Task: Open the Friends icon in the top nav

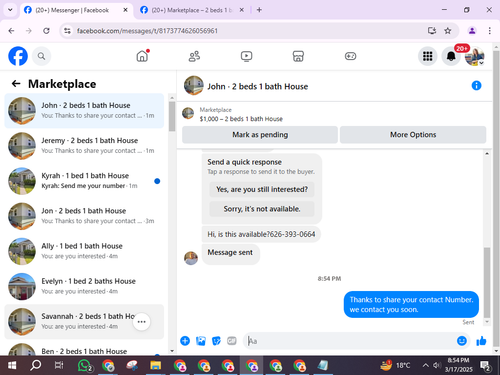Action: point(194,56)
